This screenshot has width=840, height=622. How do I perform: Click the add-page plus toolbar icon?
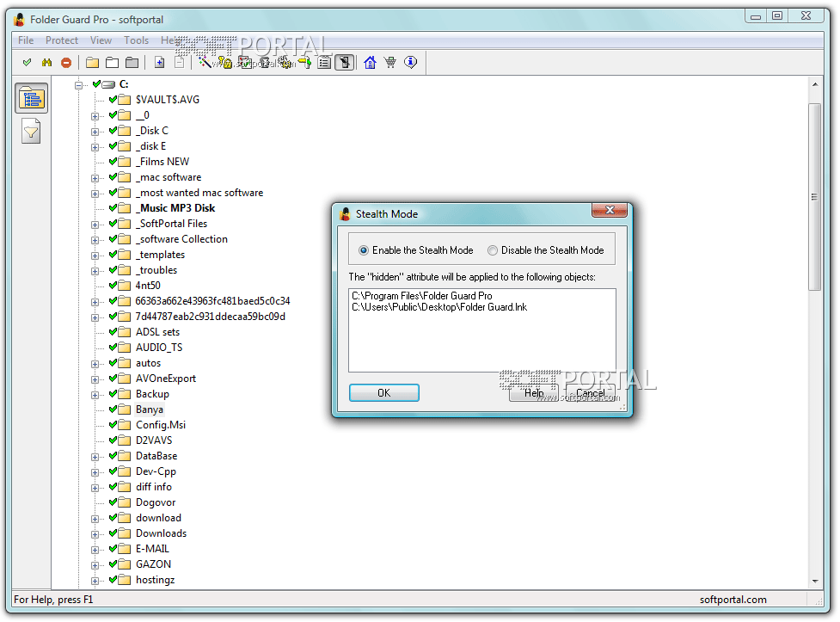(159, 63)
